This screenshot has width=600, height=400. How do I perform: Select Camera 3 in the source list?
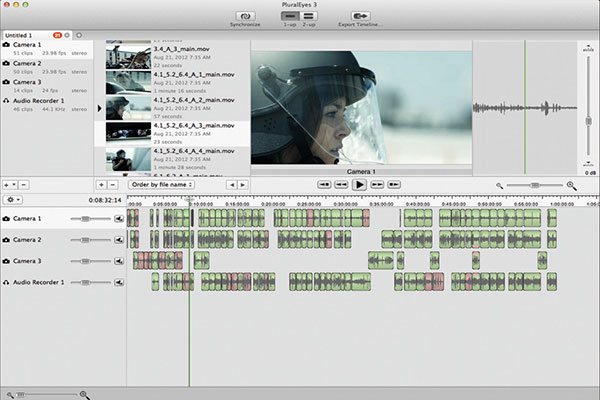47,86
